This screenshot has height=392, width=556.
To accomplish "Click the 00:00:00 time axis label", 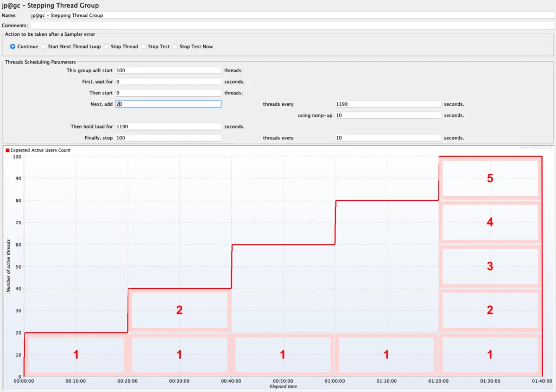I will [x=24, y=381].
